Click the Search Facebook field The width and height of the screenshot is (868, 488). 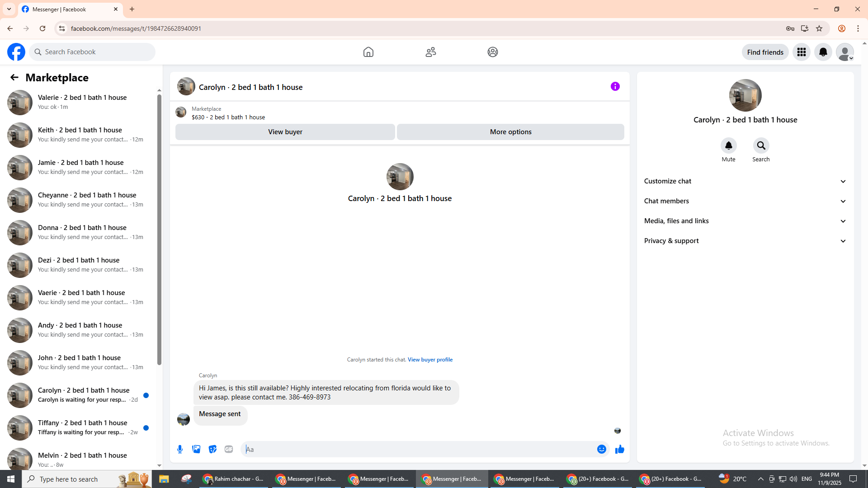point(92,52)
